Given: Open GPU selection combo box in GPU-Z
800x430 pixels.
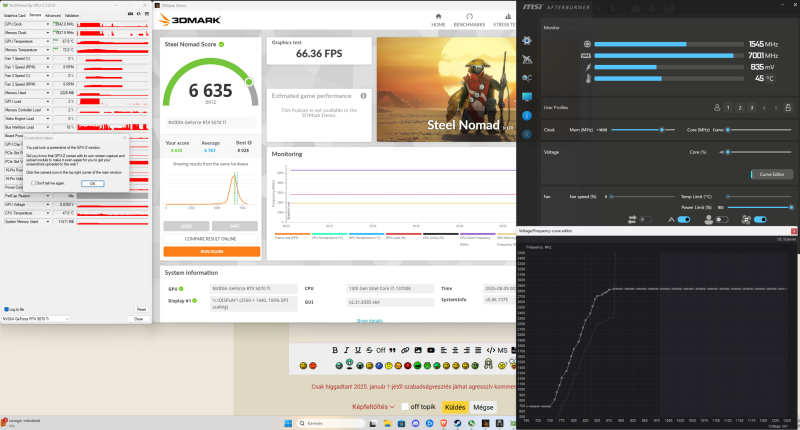Looking at the screenshot, I should pos(36,319).
